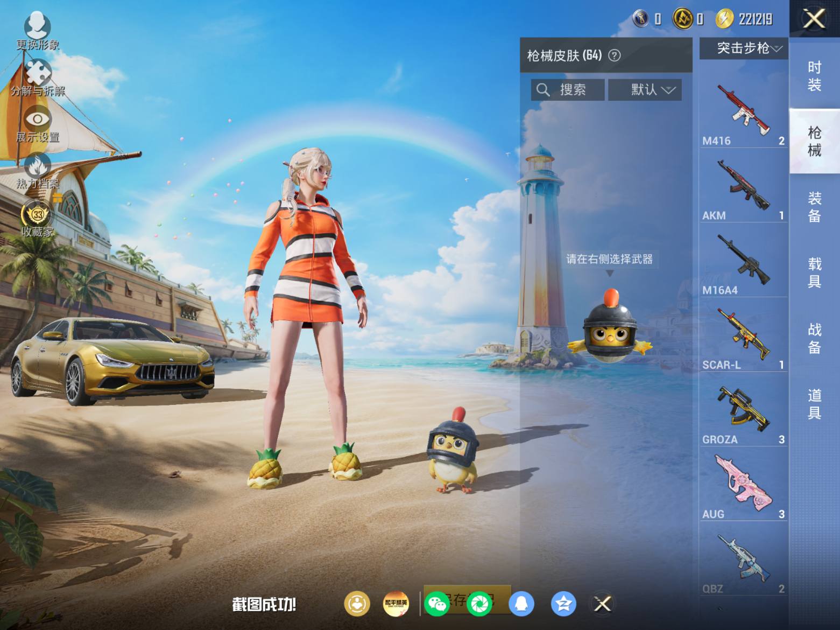
Task: Open the 道具 items tab
Action: 814,404
